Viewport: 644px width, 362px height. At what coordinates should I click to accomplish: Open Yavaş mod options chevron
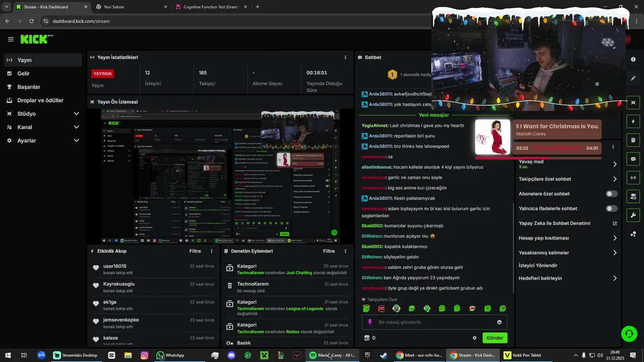(615, 164)
